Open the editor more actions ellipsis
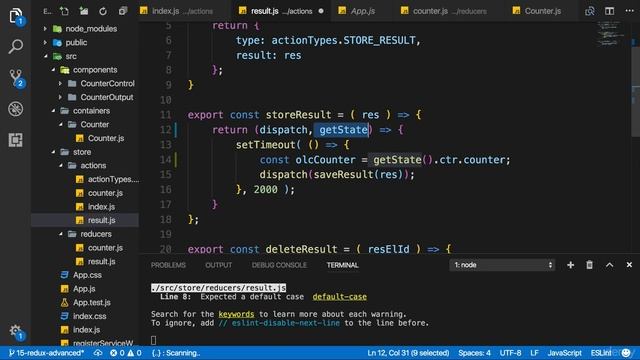The image size is (640, 360). point(629,11)
